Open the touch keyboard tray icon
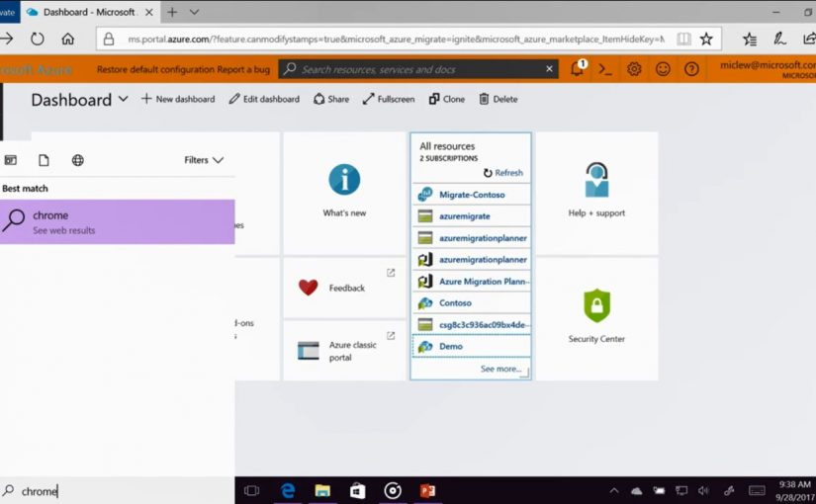The height and width of the screenshot is (504, 816). pyautogui.click(x=757, y=490)
